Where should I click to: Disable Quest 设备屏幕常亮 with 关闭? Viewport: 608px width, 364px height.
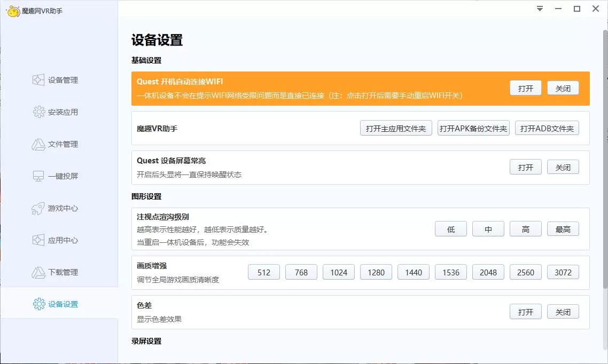pos(563,167)
